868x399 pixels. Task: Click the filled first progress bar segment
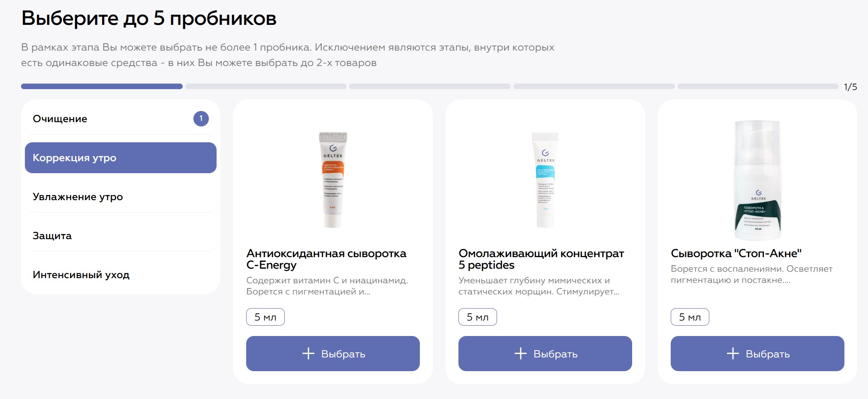102,87
